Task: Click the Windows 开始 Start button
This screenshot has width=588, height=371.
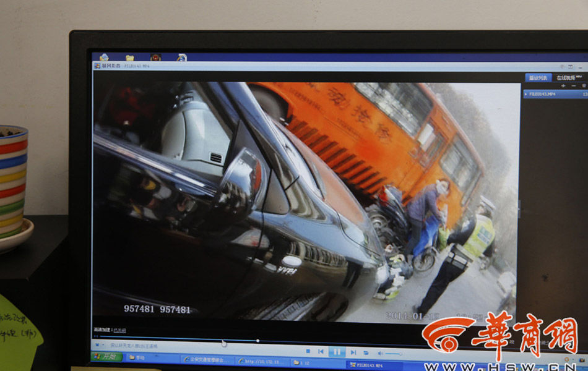Action: tap(108, 356)
